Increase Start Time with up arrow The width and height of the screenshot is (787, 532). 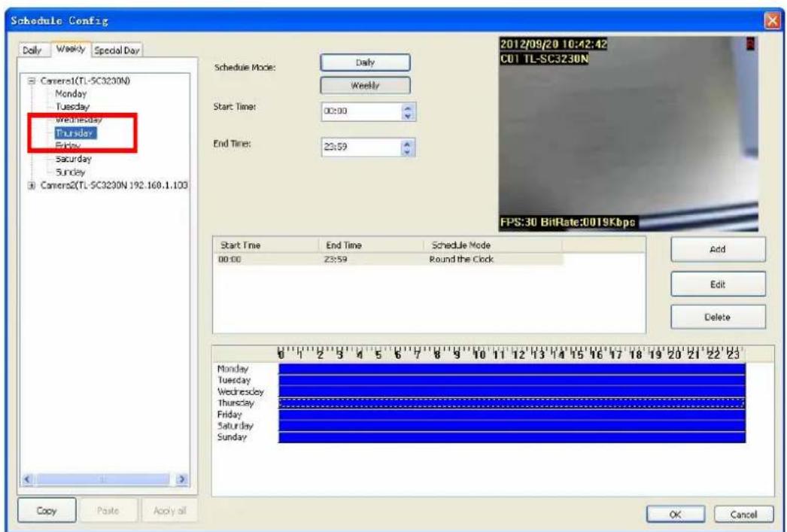pyautogui.click(x=408, y=108)
